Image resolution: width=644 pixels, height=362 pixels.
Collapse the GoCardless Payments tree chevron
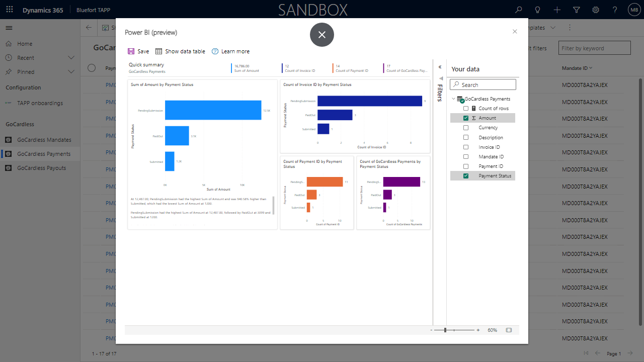point(454,99)
